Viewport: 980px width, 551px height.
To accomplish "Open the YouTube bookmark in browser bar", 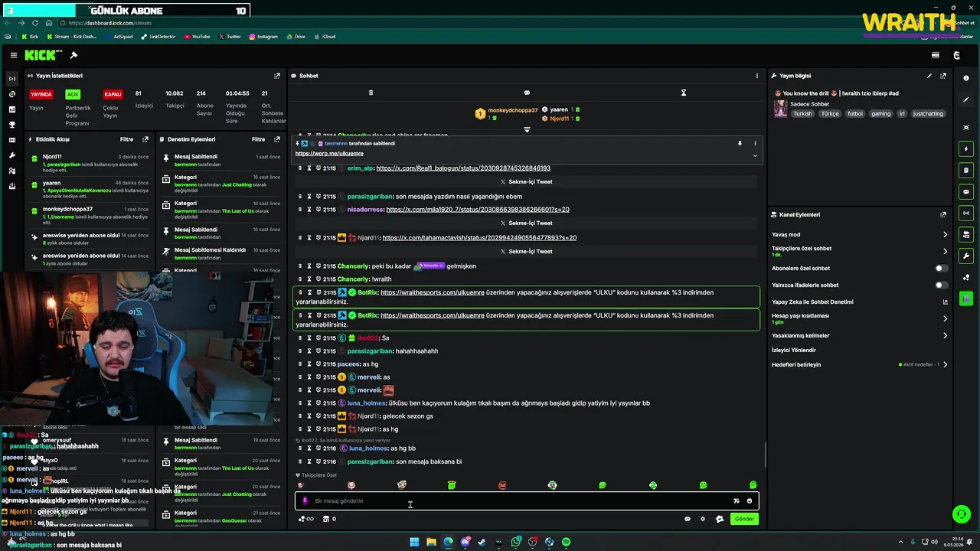I will pyautogui.click(x=197, y=37).
